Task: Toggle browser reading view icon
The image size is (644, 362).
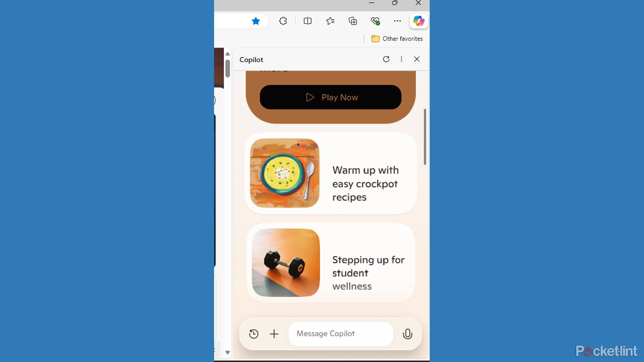Action: 308,21
